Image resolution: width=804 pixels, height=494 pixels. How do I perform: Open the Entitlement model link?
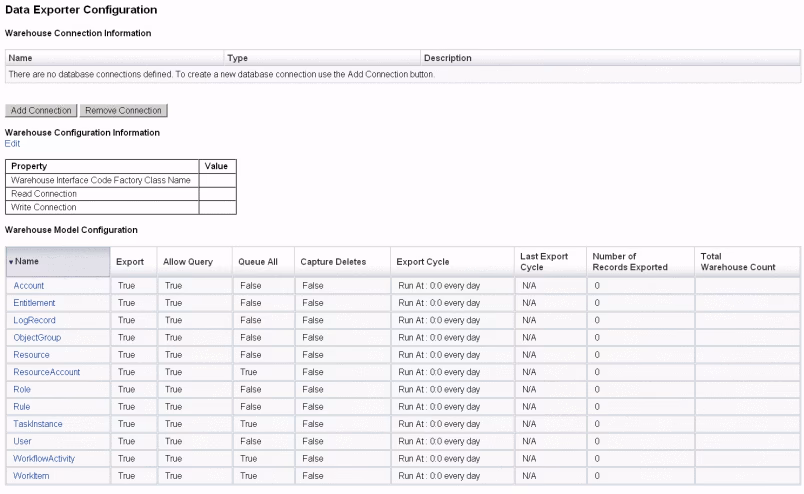[x=34, y=303]
